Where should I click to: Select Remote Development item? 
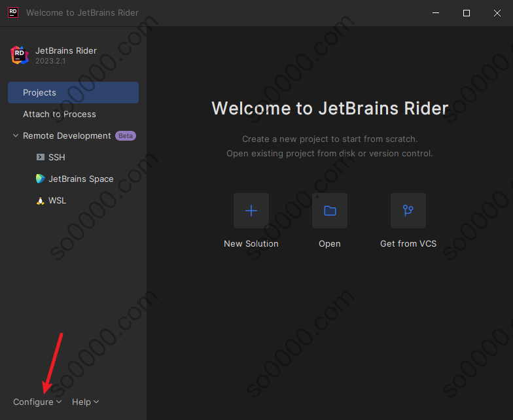coord(73,136)
